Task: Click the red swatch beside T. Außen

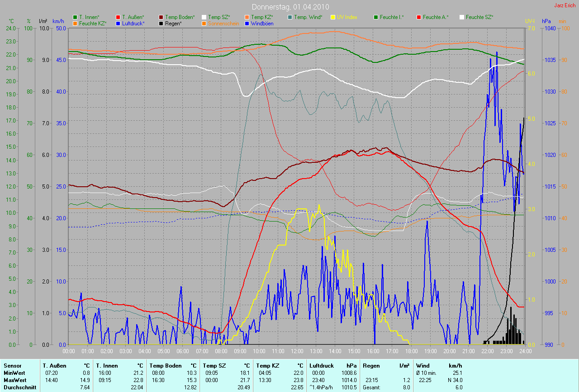Action: [x=118, y=17]
